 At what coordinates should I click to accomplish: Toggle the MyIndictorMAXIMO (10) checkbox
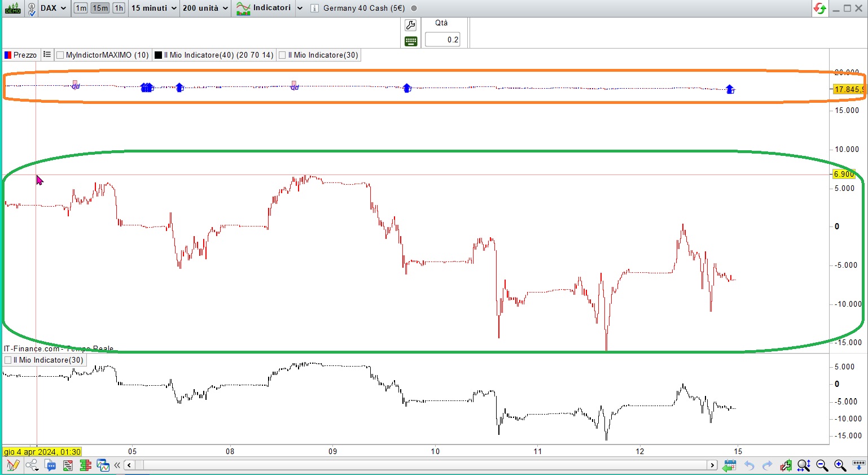point(60,55)
